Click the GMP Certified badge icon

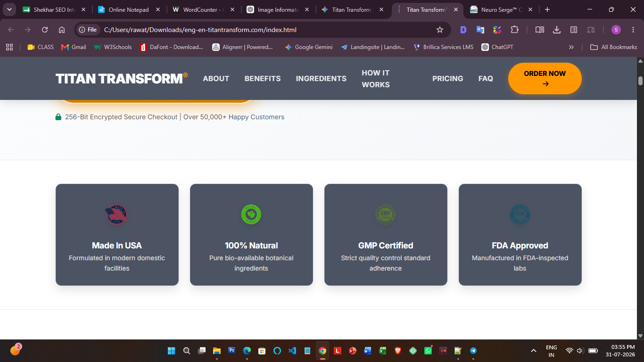coord(385,214)
